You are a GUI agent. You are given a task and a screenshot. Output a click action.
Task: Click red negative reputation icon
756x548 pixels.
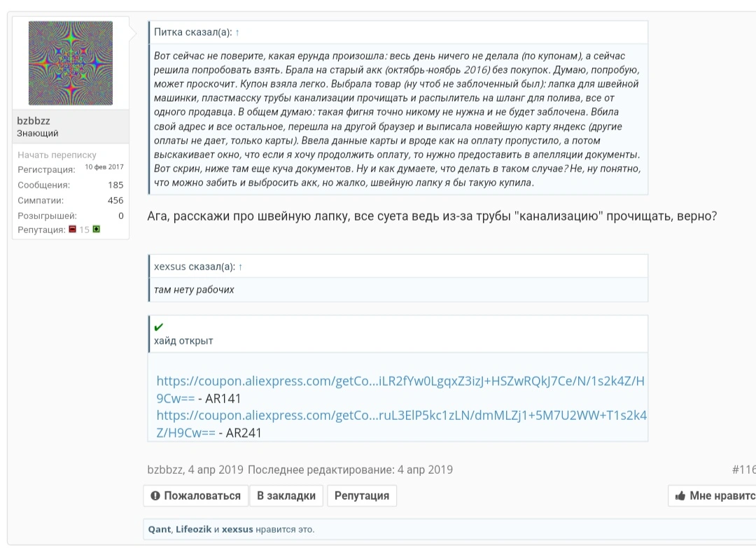[x=72, y=229]
